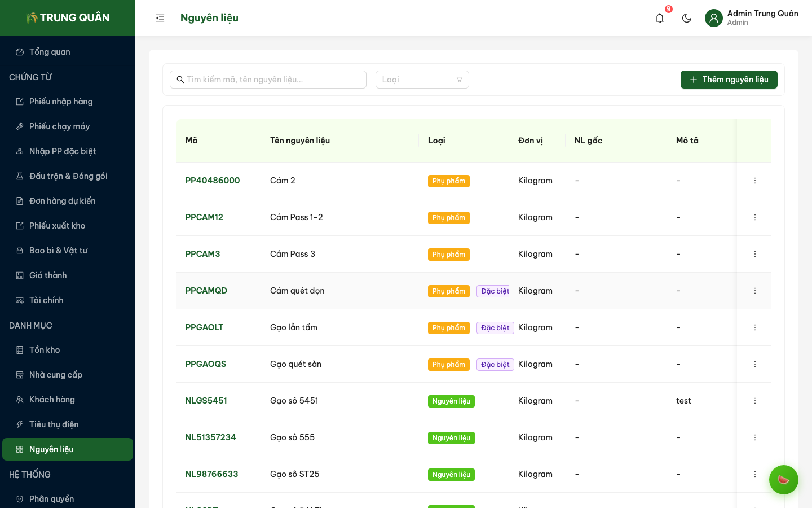Toggle dark mode with moon icon
The height and width of the screenshot is (508, 812).
(687, 18)
